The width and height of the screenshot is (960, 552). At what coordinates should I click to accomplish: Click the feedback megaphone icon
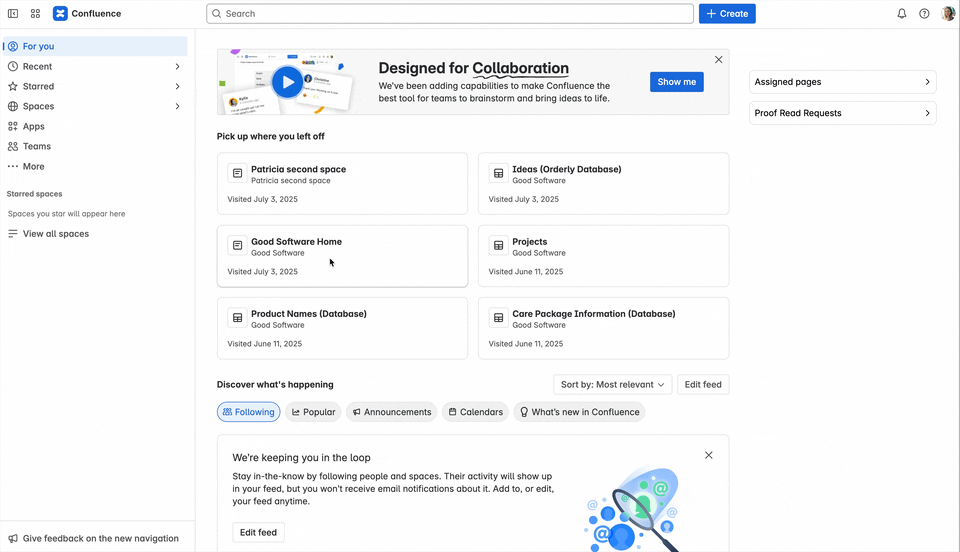coord(13,539)
